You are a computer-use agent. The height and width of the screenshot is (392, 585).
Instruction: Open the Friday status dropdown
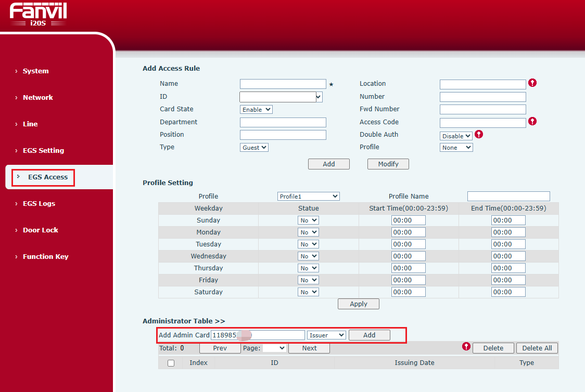(308, 280)
